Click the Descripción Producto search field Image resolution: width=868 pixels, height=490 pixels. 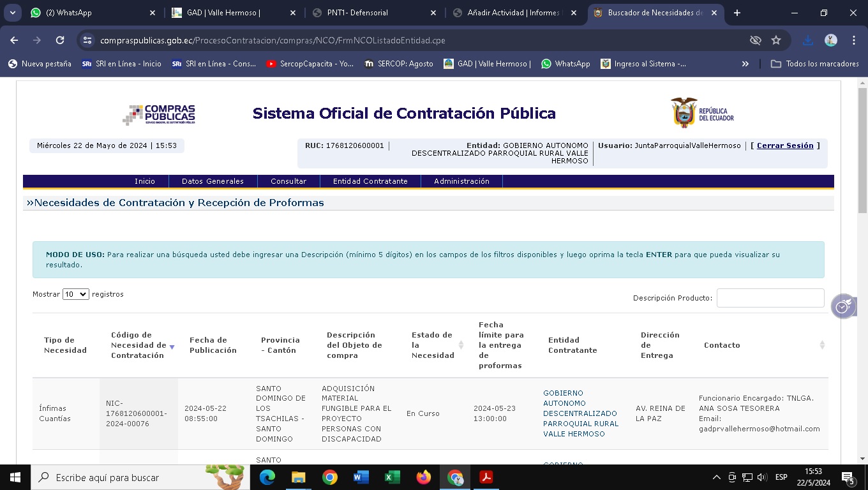tap(770, 298)
